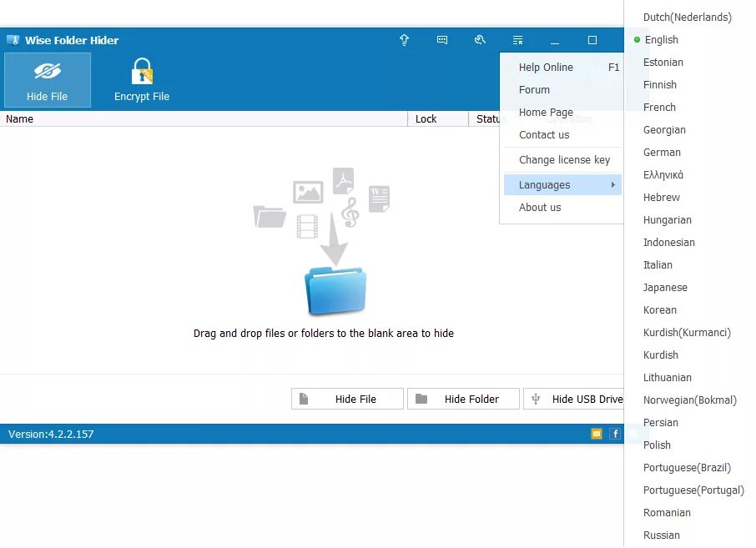The width and height of the screenshot is (756, 548).
Task: Select Hebrew language
Action: (x=661, y=197)
